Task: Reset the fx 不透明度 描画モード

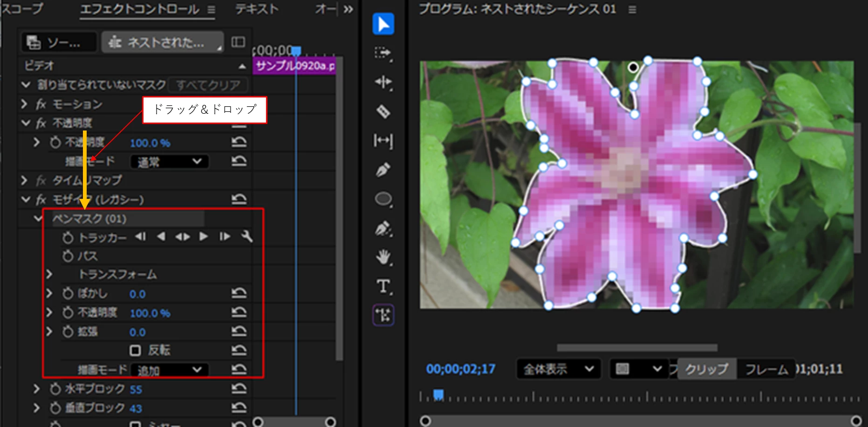Action: pos(239,161)
